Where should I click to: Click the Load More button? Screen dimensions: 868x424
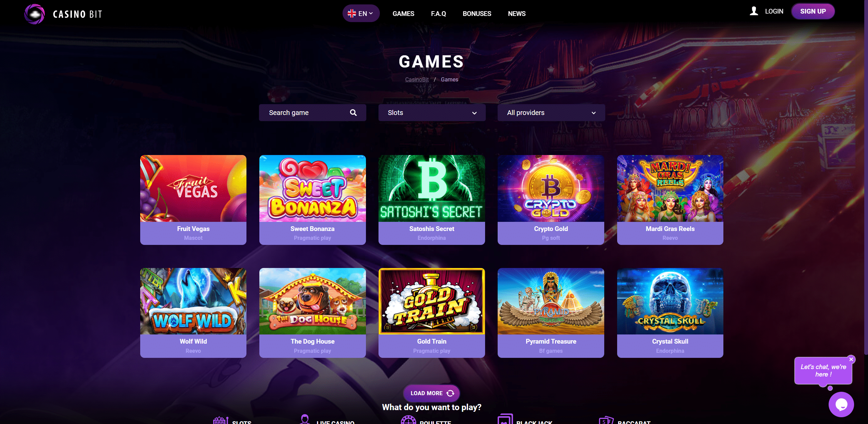tap(431, 393)
